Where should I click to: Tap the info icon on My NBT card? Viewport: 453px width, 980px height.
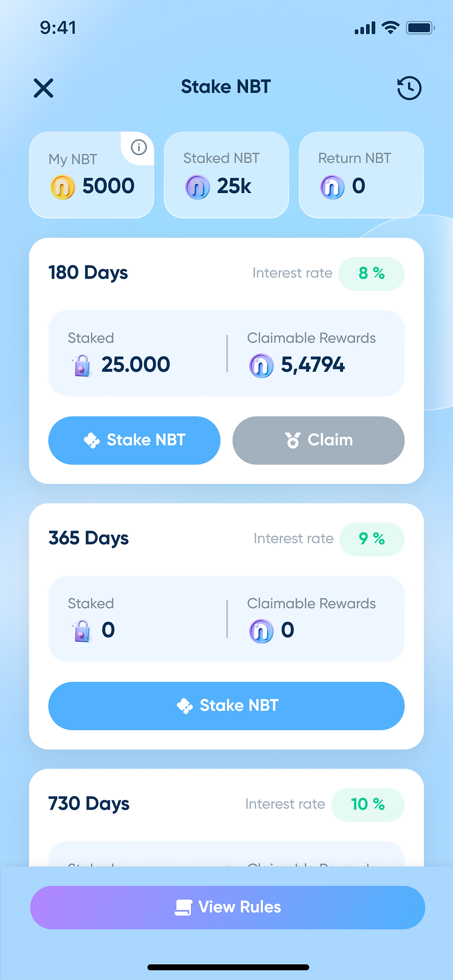[139, 147]
